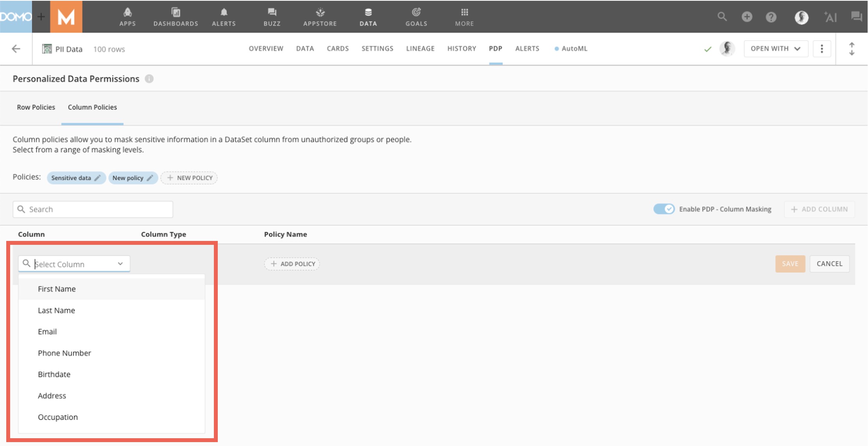Edit the Sensitive data policy via pencil icon
This screenshot has height=446, width=868.
click(x=98, y=178)
